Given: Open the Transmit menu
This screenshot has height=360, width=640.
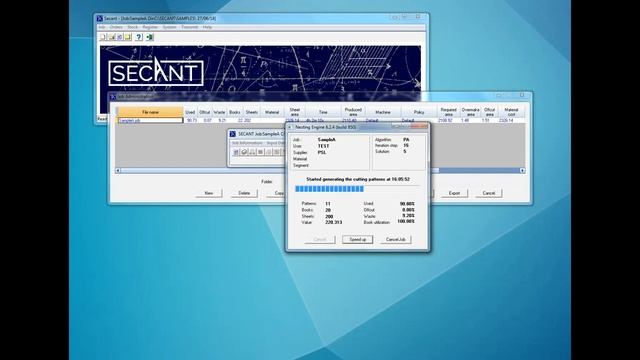Looking at the screenshot, I should pyautogui.click(x=190, y=27).
